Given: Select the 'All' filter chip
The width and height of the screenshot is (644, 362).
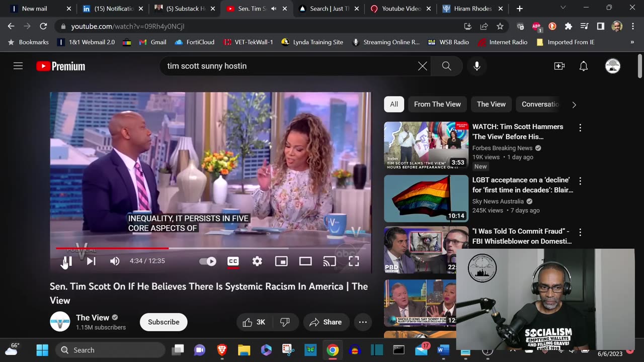Looking at the screenshot, I should point(394,104).
